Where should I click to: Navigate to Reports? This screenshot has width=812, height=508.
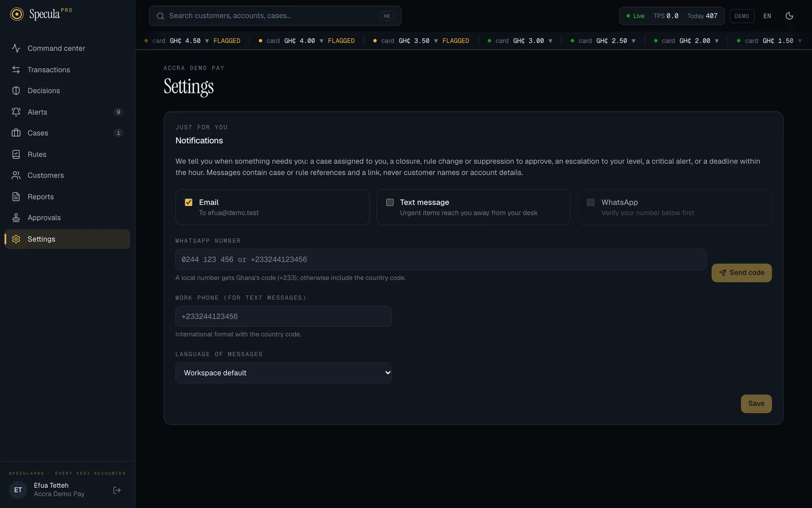(67, 197)
